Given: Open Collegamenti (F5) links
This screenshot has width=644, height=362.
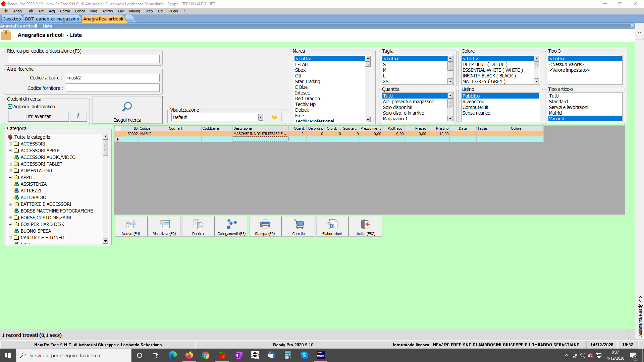Looking at the screenshot, I should [x=231, y=227].
